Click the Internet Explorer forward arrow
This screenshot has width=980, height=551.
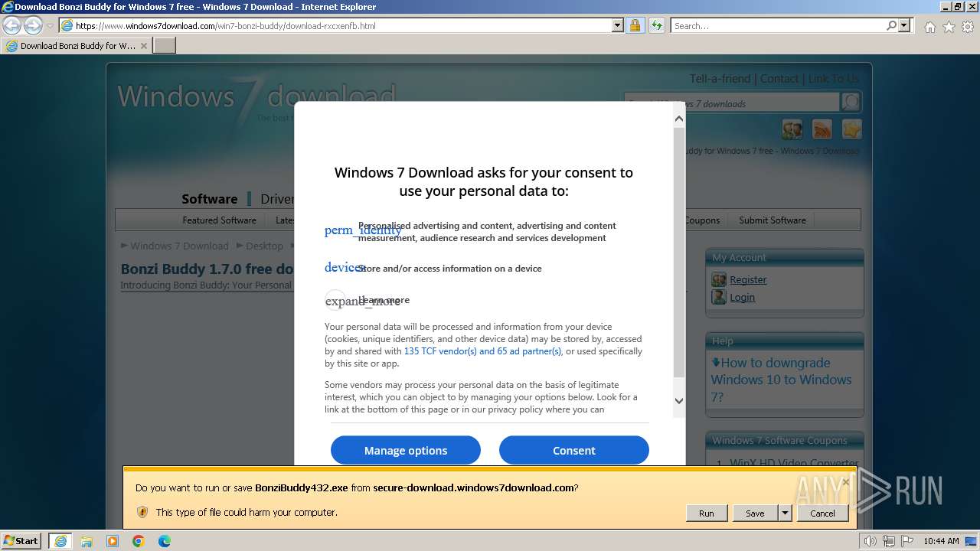click(33, 25)
